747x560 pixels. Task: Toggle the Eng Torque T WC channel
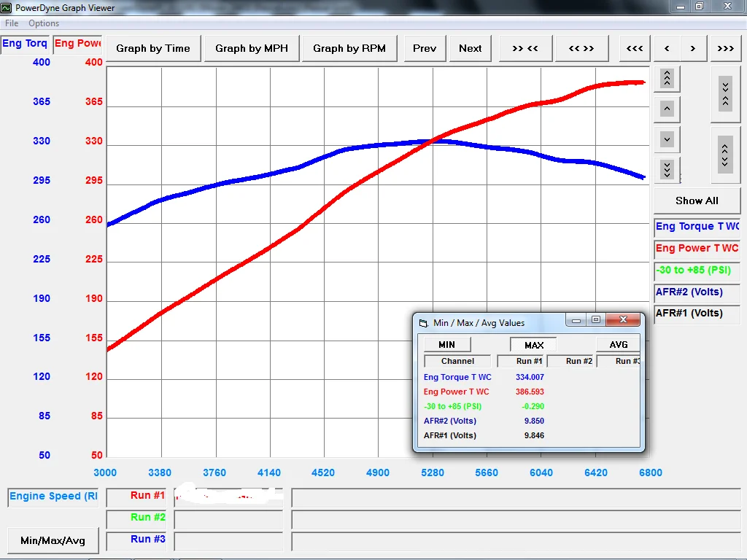click(697, 227)
